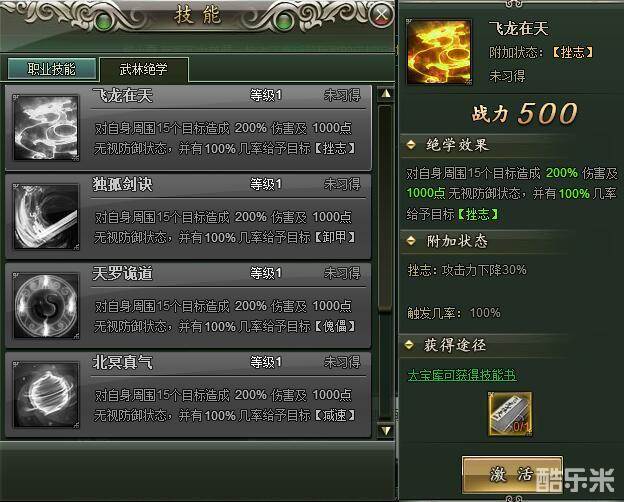The image size is (624, 502).
Task: Click the 天罗诡道 yin-yang skill icon
Action: pos(46,306)
